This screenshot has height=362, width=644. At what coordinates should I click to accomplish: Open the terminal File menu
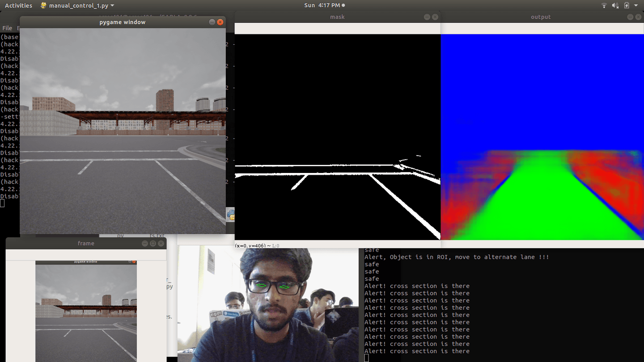(7, 28)
